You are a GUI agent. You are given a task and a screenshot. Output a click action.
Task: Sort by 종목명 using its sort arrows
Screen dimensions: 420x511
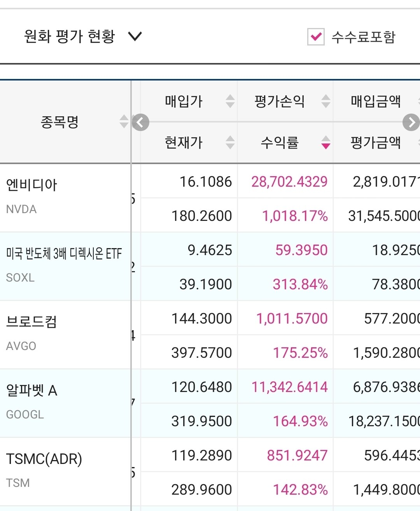pos(124,121)
